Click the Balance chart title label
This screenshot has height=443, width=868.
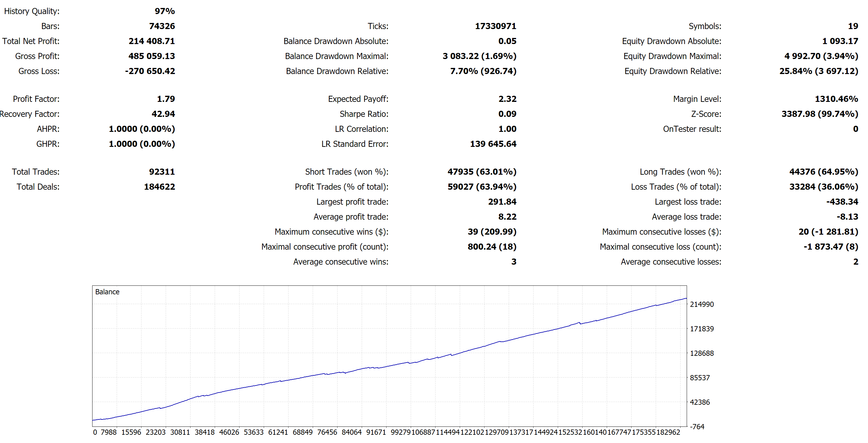click(107, 292)
